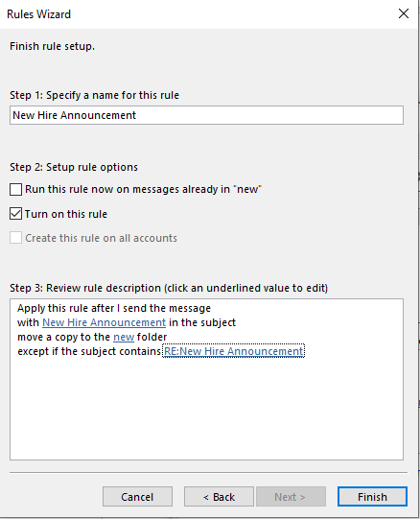Select the Step 1 name label

point(94,95)
